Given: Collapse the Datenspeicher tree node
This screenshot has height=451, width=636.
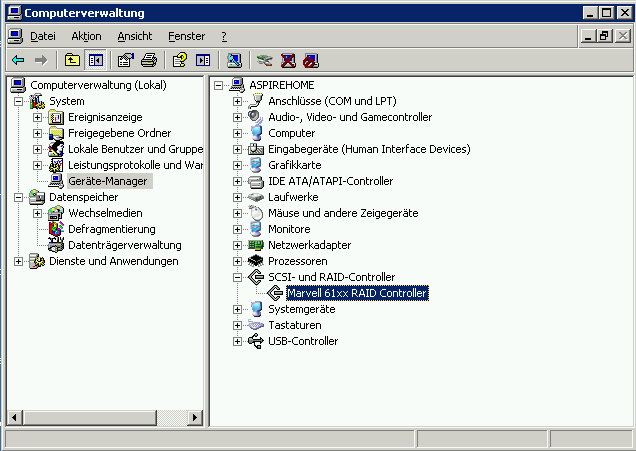Looking at the screenshot, I should tap(18, 197).
